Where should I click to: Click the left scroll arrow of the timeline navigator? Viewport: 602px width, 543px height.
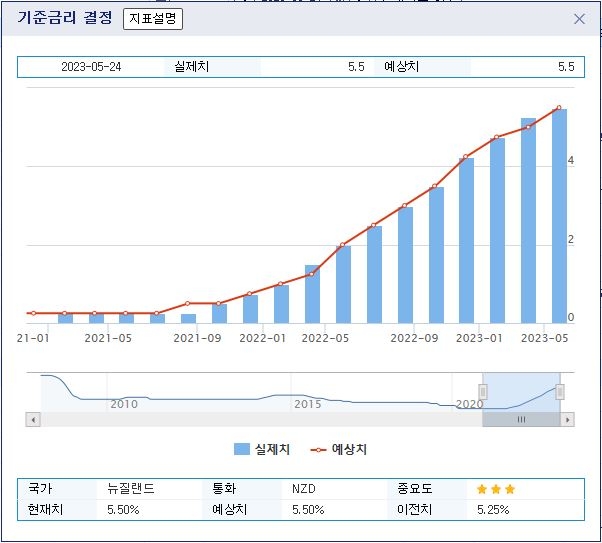pos(33,419)
